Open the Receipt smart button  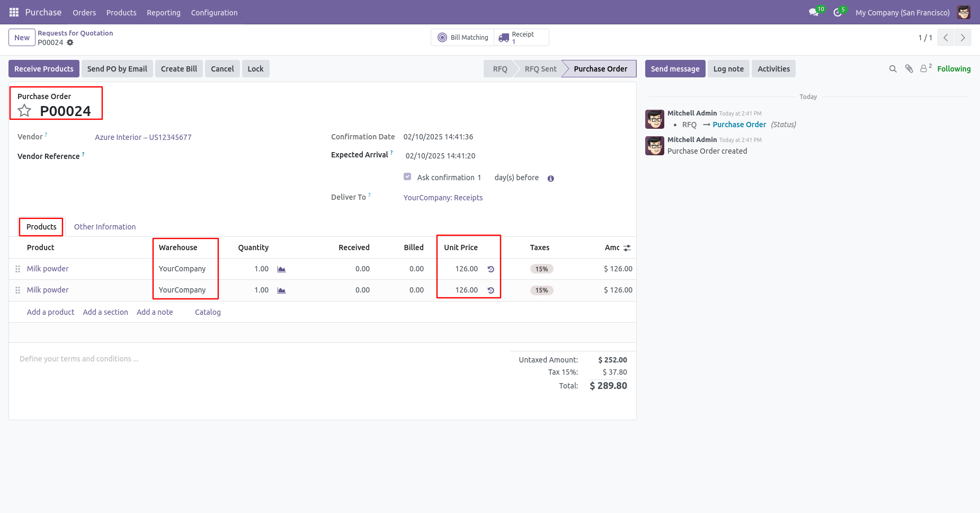pyautogui.click(x=521, y=38)
